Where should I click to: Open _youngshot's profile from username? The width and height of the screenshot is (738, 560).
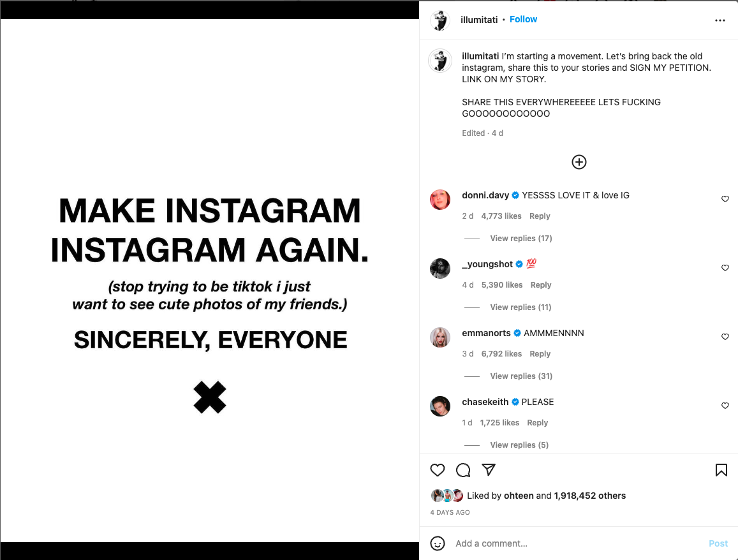coord(487,264)
